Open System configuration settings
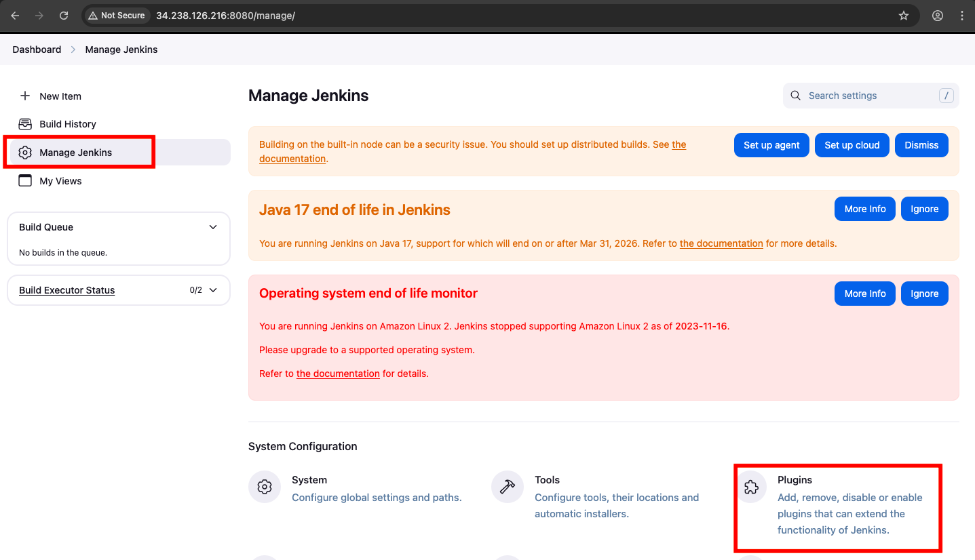 click(x=309, y=480)
